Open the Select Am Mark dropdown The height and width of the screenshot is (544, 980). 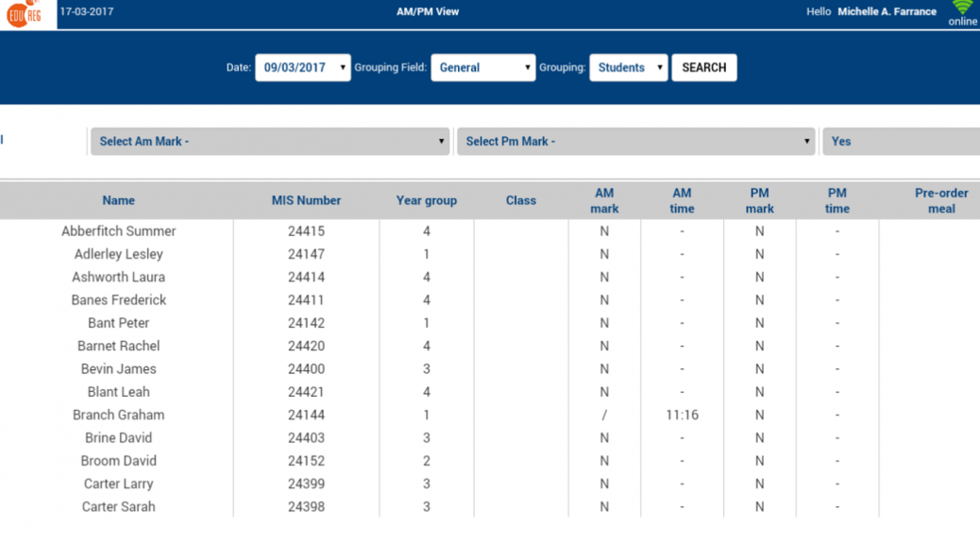click(270, 142)
